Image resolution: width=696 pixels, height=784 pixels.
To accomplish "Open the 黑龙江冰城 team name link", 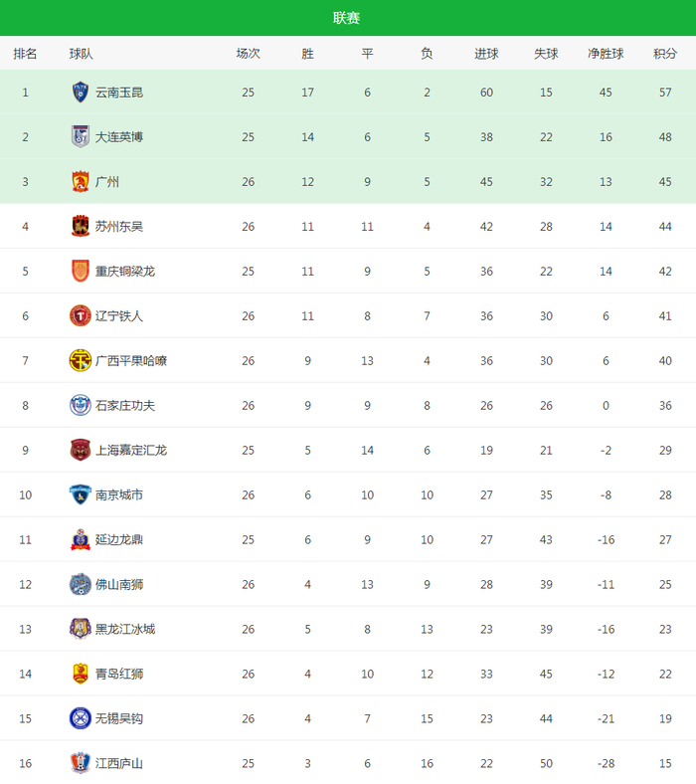I will coord(125,630).
